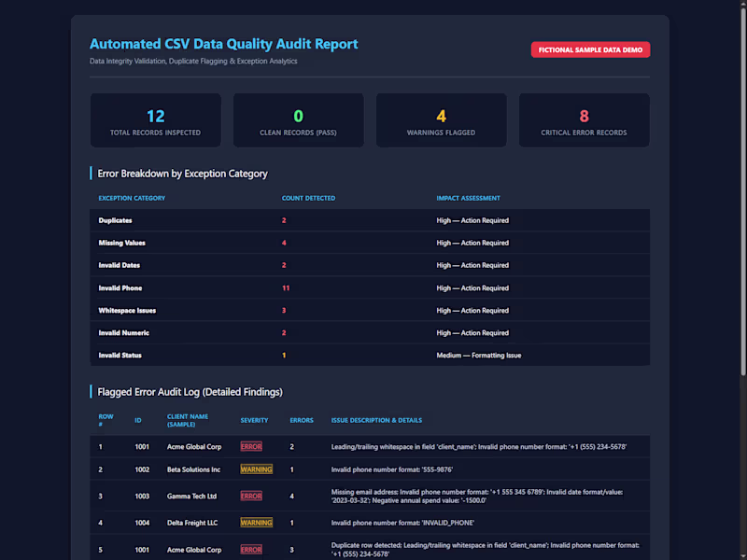Click the INVALID_PHONE issue description
This screenshot has width=747, height=560.
(402, 523)
